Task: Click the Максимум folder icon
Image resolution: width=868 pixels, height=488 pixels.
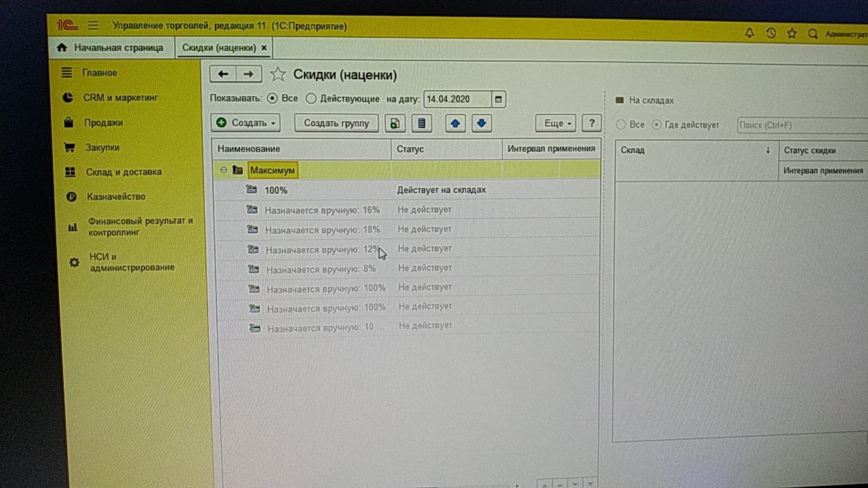Action: (x=237, y=170)
